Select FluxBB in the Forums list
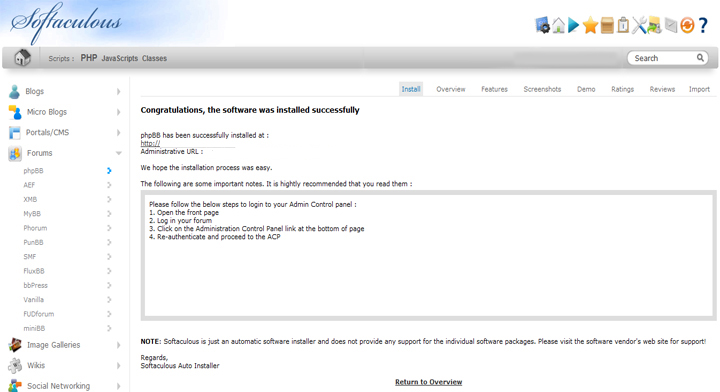720x392 pixels. pyautogui.click(x=34, y=271)
